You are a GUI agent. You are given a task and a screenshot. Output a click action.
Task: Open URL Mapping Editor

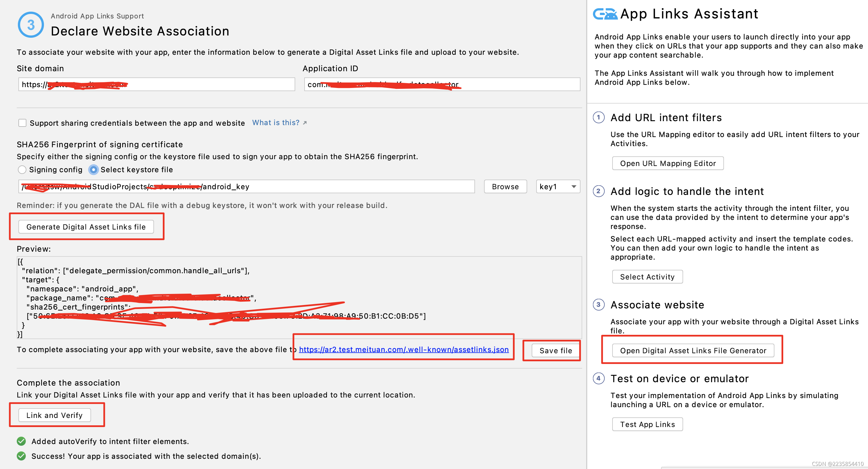click(668, 163)
